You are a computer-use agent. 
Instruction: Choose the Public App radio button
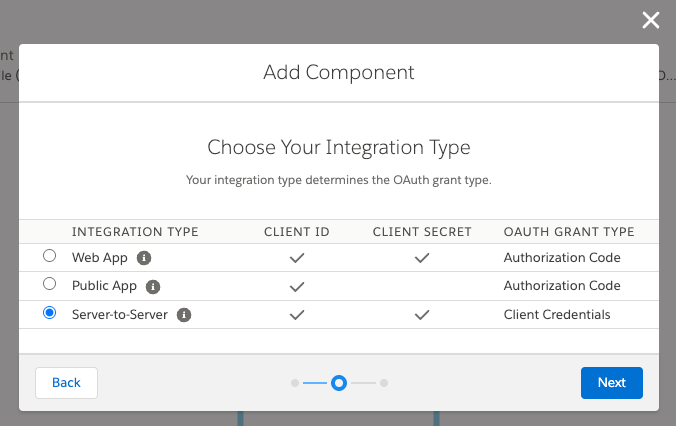pos(49,285)
